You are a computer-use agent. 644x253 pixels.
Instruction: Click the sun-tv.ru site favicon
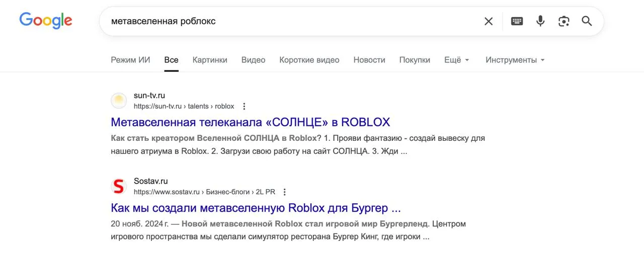(x=119, y=101)
